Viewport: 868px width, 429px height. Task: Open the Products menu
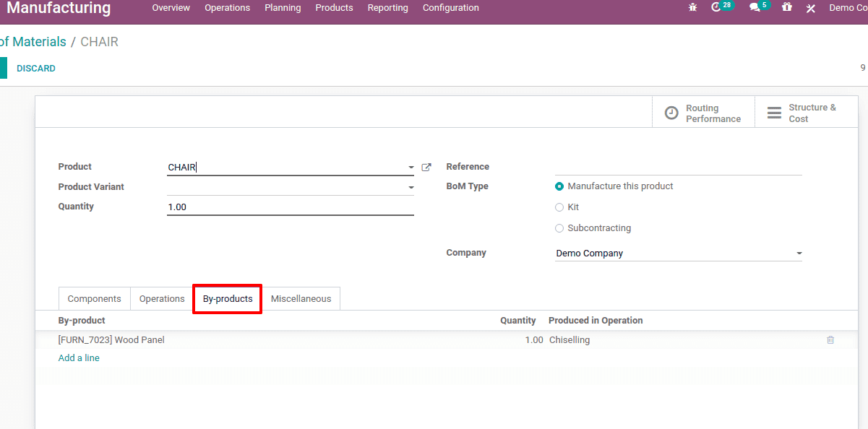[334, 8]
